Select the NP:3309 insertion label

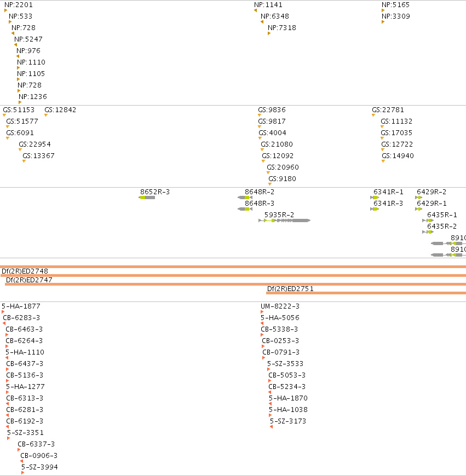click(396, 16)
